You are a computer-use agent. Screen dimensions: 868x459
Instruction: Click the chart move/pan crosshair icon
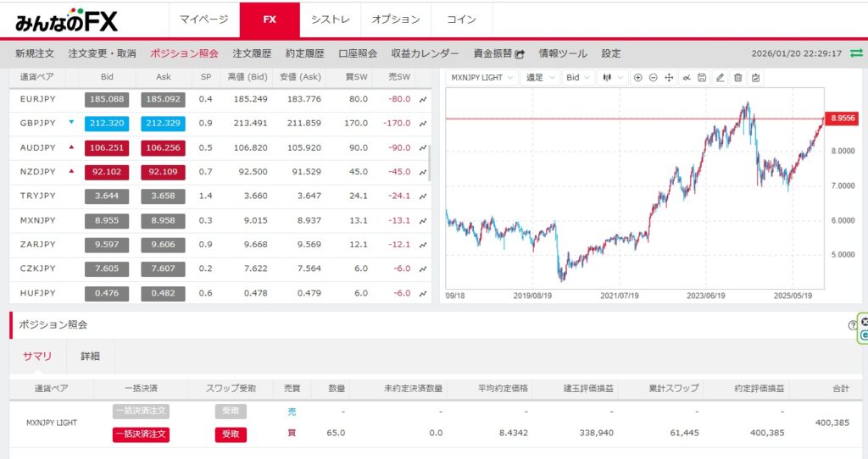(670, 77)
